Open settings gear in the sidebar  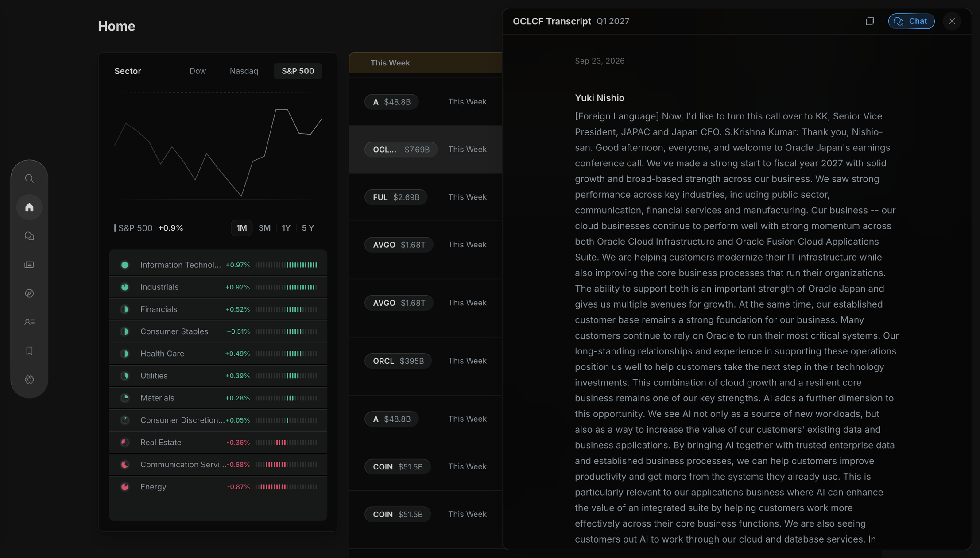point(29,380)
